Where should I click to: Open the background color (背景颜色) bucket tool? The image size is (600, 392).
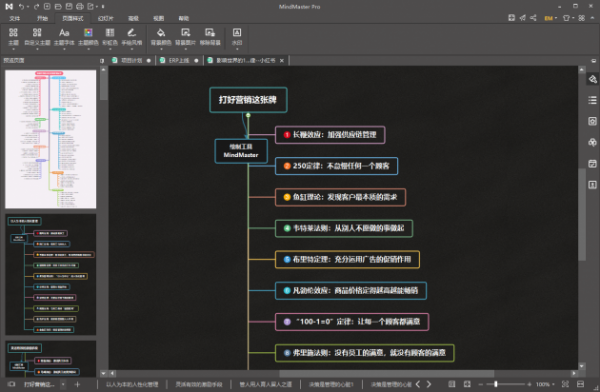pos(161,37)
